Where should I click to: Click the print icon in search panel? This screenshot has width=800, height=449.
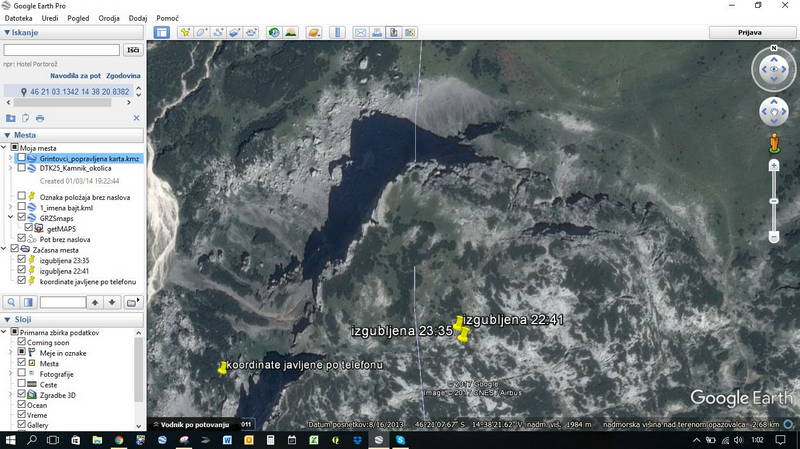40,118
